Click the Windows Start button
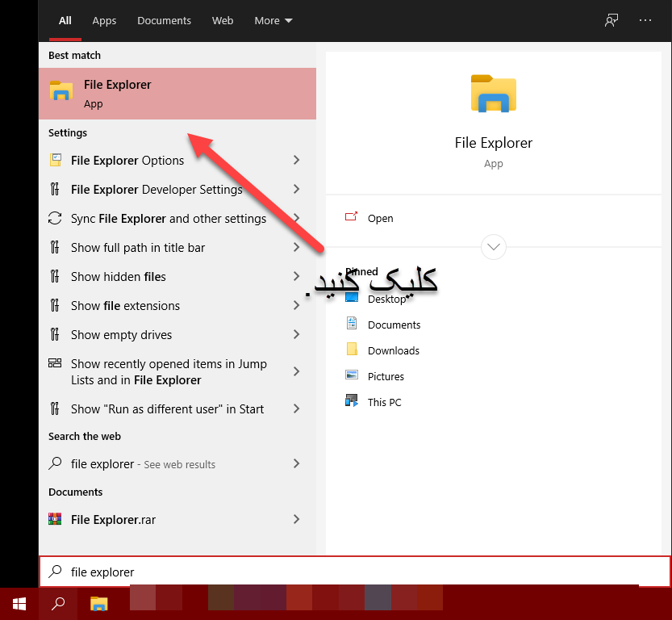The height and width of the screenshot is (620, 672). pos(19,603)
